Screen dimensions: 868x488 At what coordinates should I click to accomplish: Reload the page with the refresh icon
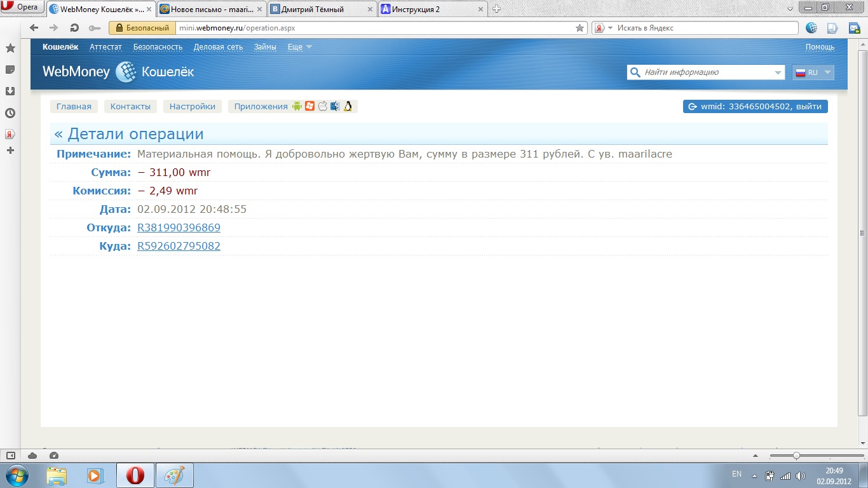coord(74,28)
